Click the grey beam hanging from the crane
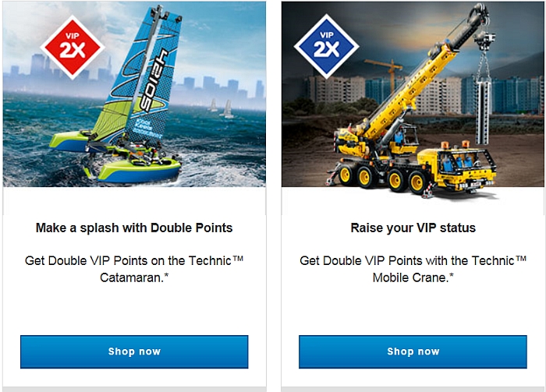The width and height of the screenshot is (546, 392). point(483,113)
